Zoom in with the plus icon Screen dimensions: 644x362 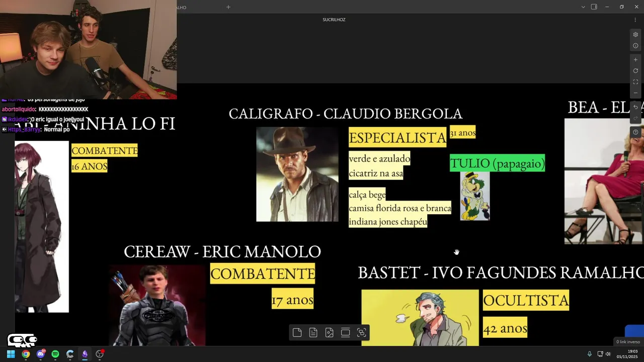click(635, 60)
